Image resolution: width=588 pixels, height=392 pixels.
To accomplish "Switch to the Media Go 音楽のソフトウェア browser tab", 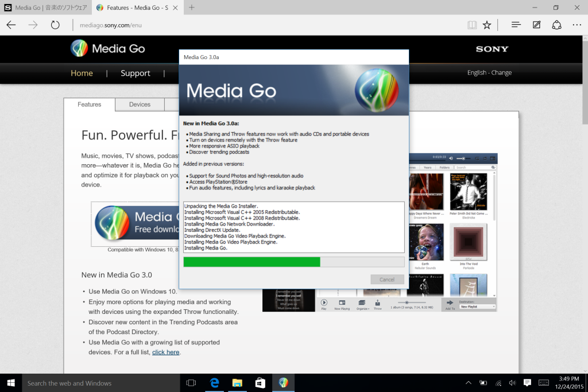I will pyautogui.click(x=46, y=7).
